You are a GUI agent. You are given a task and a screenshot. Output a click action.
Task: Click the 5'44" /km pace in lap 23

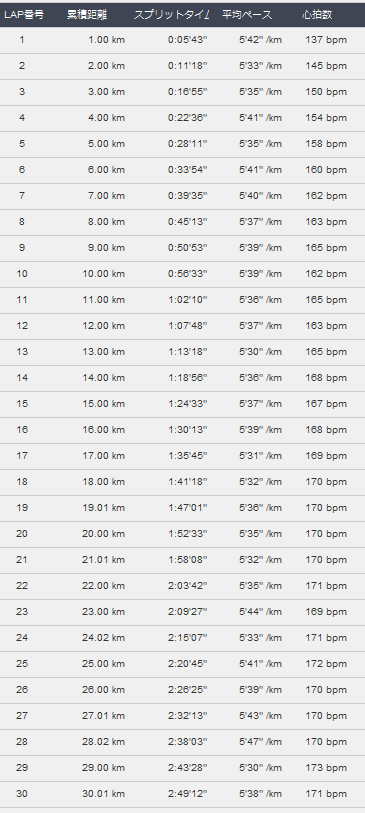(x=260, y=612)
